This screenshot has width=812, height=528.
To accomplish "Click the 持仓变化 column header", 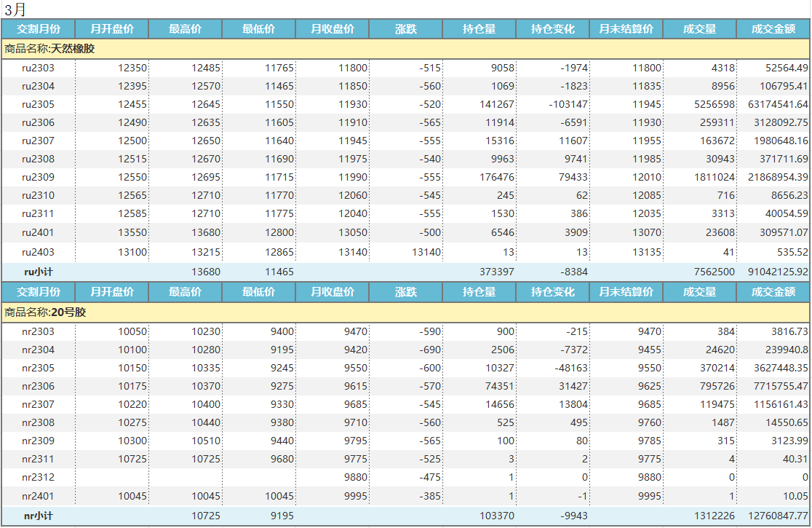I will point(553,29).
